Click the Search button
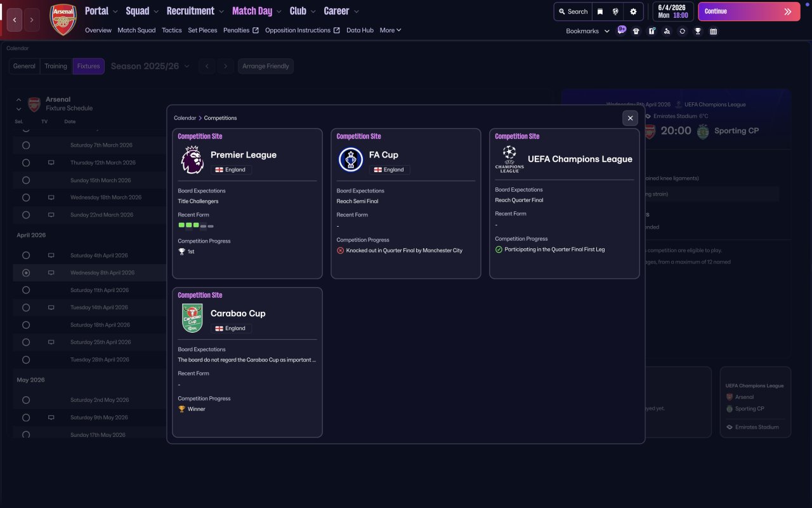 coord(573,11)
